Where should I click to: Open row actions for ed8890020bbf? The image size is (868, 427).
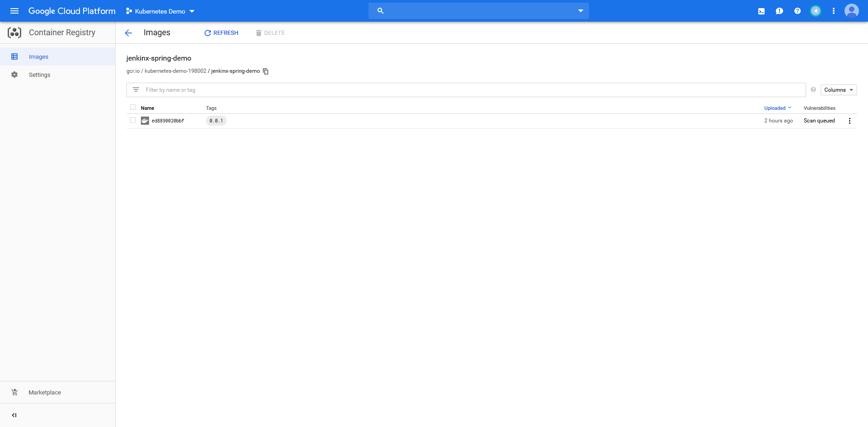[849, 121]
